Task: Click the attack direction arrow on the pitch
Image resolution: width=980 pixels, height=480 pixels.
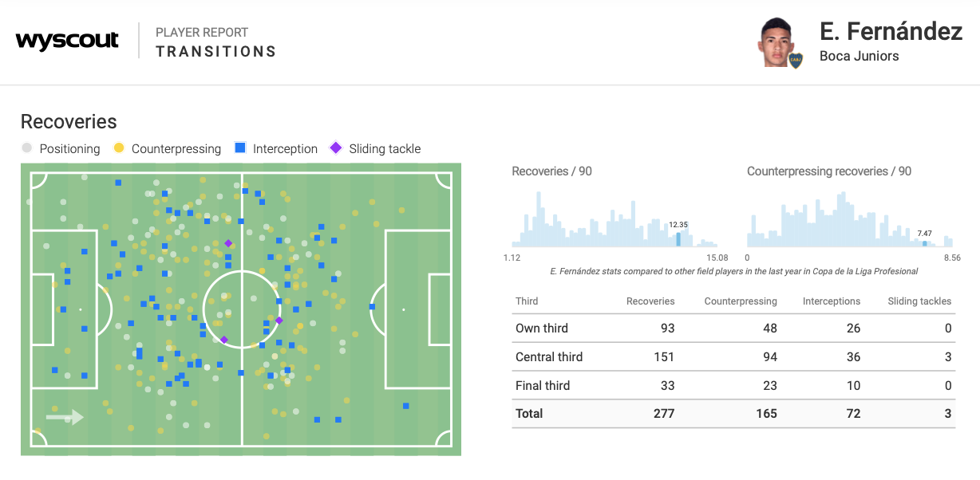Action: (65, 416)
